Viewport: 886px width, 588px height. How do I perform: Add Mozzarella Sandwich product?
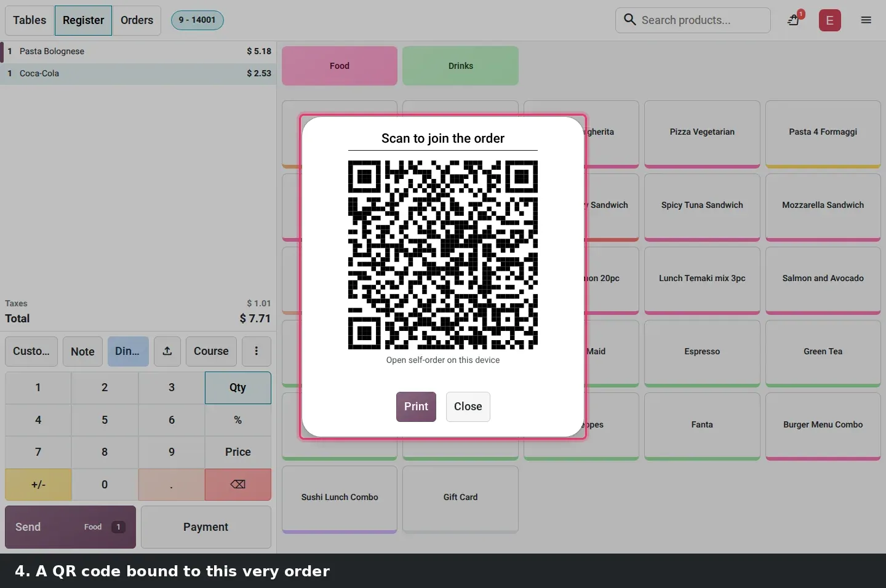[x=823, y=207]
